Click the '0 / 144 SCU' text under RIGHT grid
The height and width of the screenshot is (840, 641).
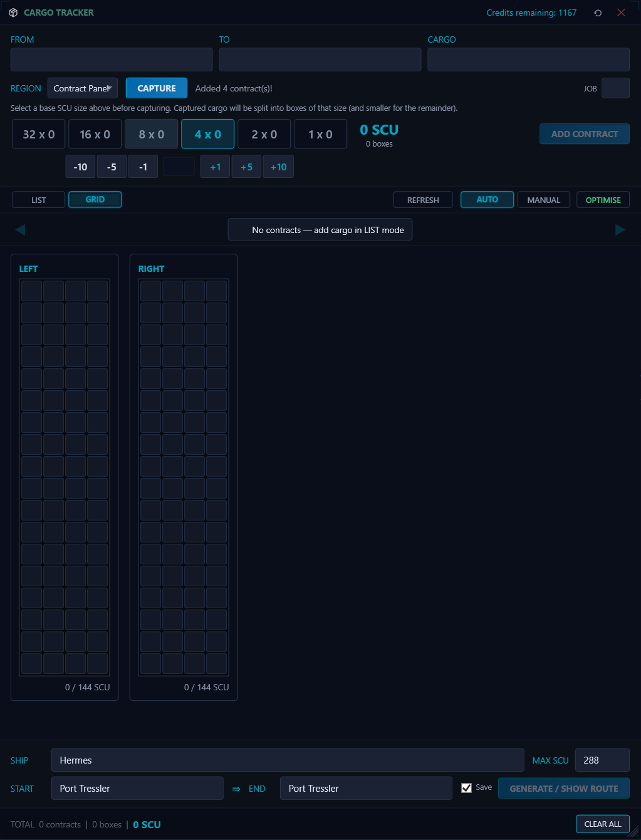pos(207,687)
